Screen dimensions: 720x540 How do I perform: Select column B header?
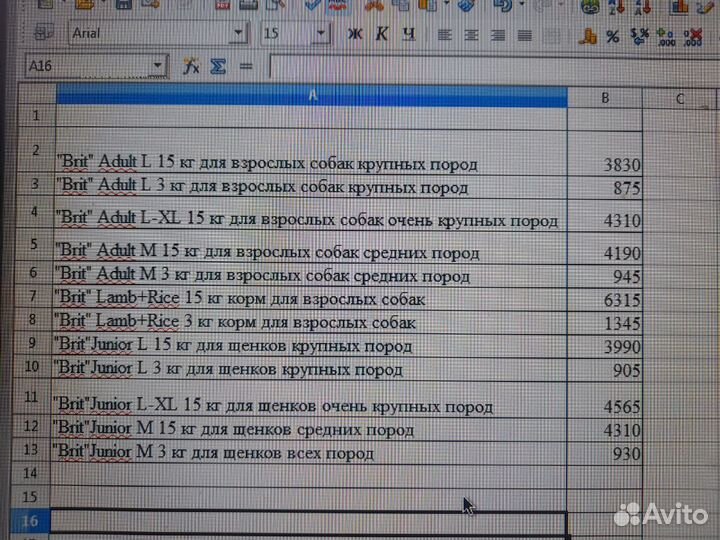[x=604, y=97]
